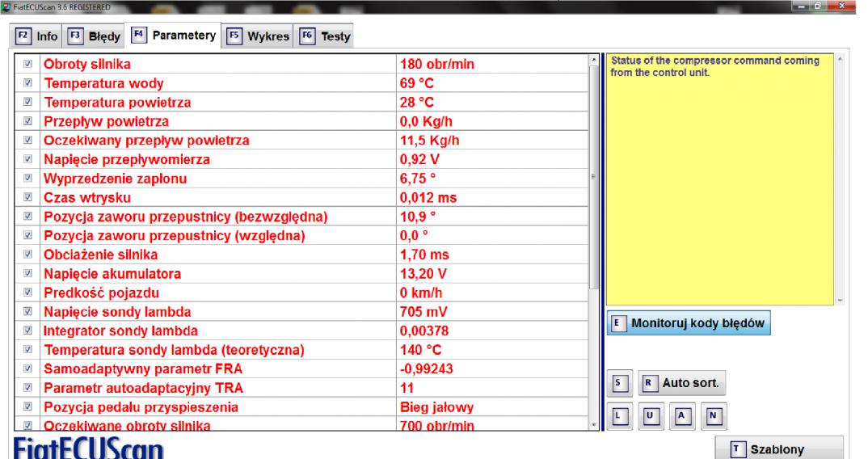868x459 pixels.
Task: Click the S shortcut button
Action: coord(617,381)
